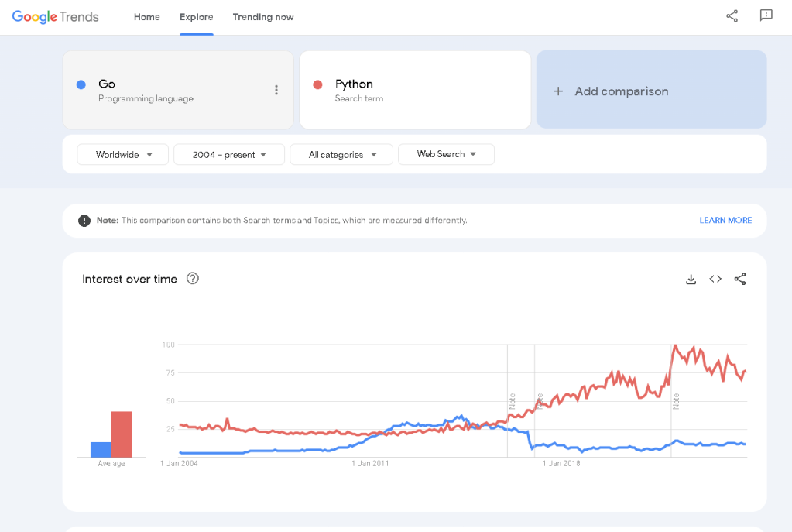Open the Worldwide region dropdown
Screen dimensions: 792x532
(123, 155)
